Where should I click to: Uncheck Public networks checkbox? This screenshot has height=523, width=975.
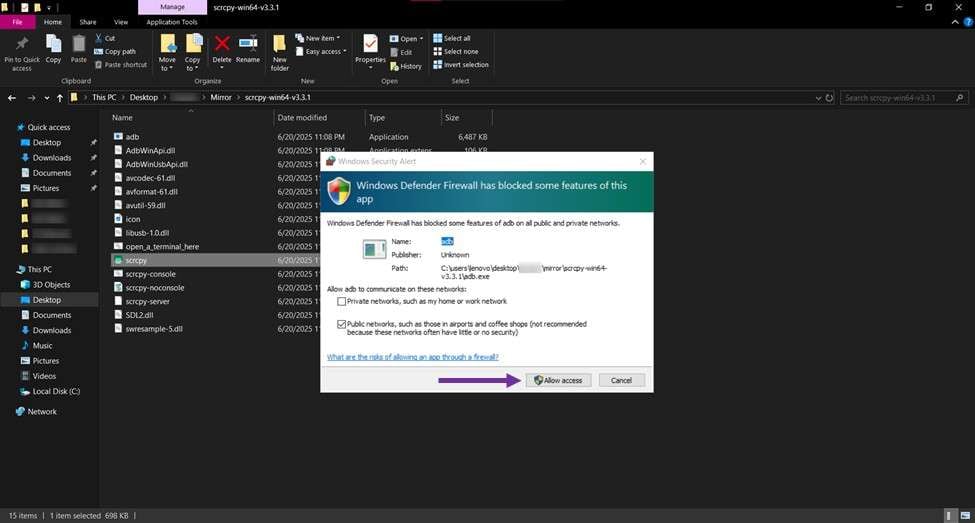click(341, 324)
